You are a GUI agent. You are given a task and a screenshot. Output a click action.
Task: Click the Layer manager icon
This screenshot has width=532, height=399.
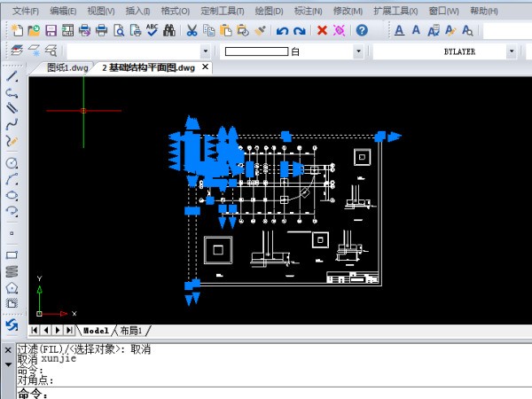[x=16, y=51]
